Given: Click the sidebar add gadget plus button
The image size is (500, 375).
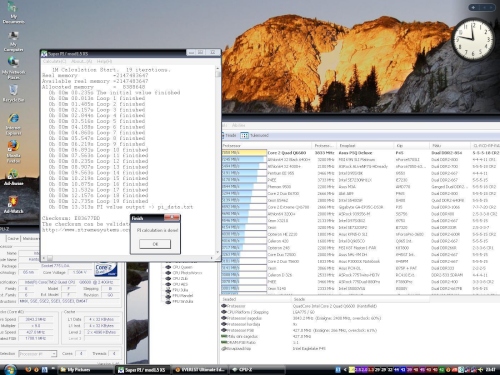Looking at the screenshot, I should pos(473,7).
